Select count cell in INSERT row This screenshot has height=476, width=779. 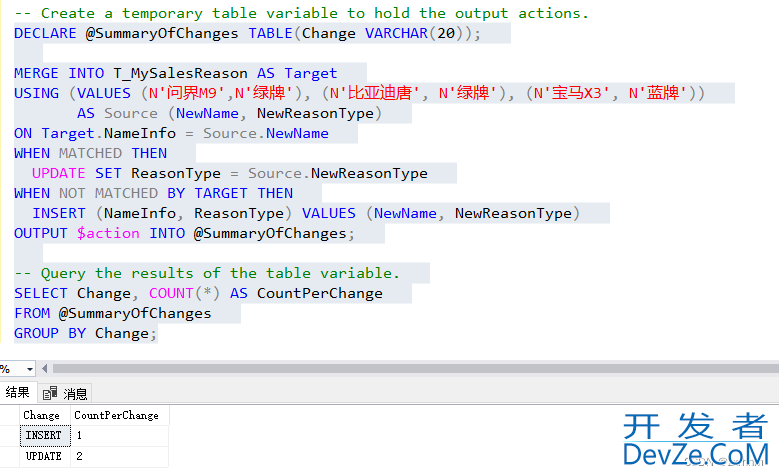pos(119,435)
